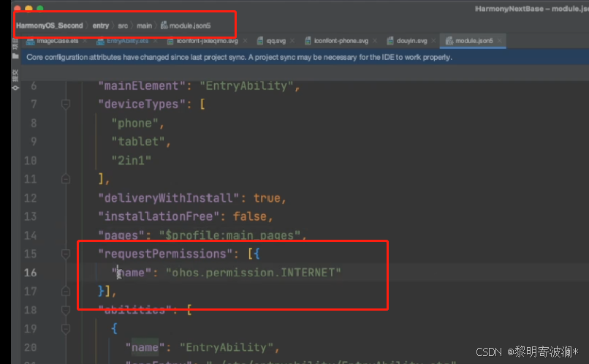The height and width of the screenshot is (364, 589).
Task: Open the iconfont-phone.svg tab
Action: pyautogui.click(x=341, y=41)
